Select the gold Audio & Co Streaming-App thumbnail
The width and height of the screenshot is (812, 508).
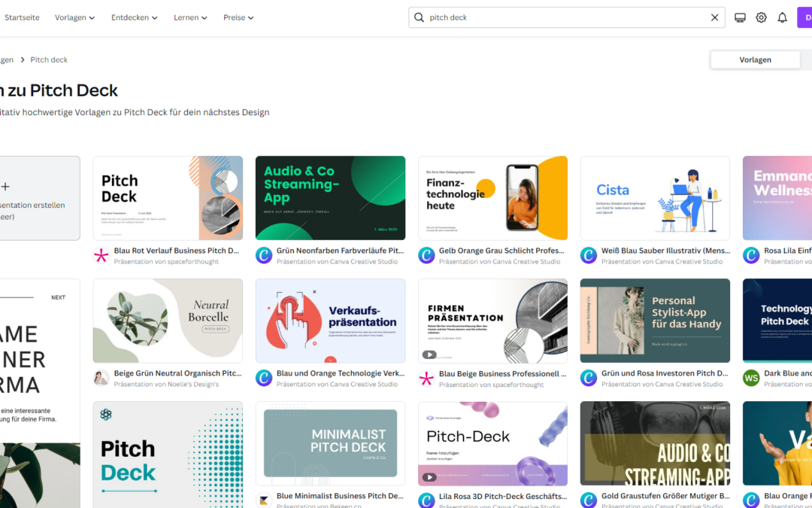655,444
